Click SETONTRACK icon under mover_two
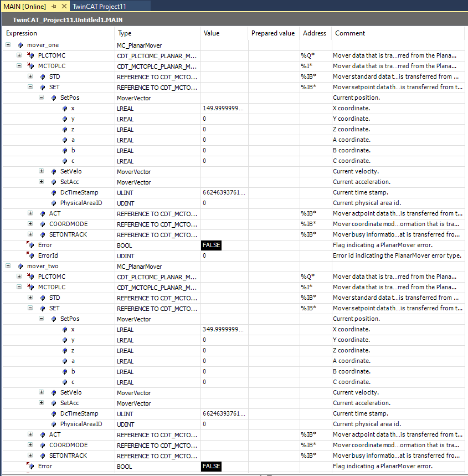468x476 pixels. pos(43,455)
